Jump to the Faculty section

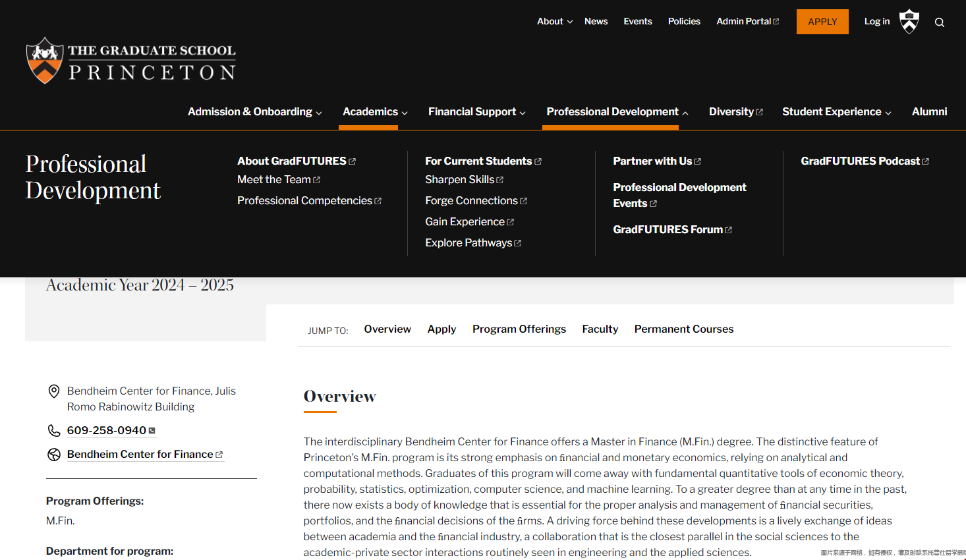600,329
